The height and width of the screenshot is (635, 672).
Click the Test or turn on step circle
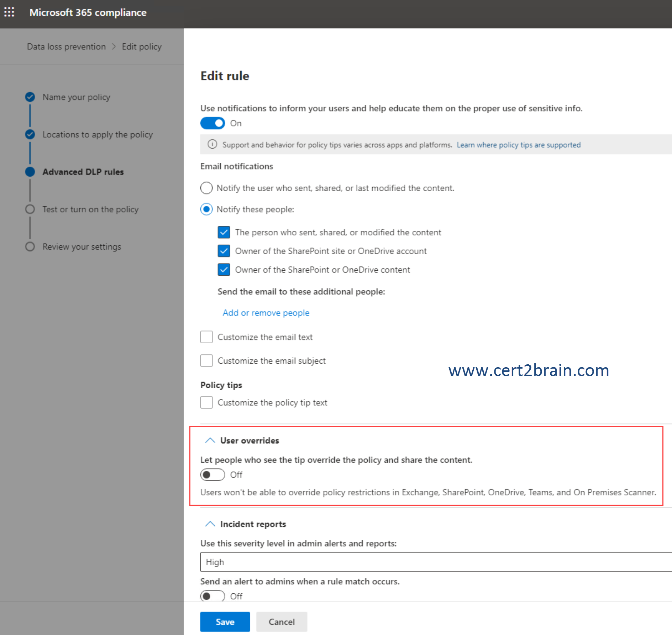(30, 209)
